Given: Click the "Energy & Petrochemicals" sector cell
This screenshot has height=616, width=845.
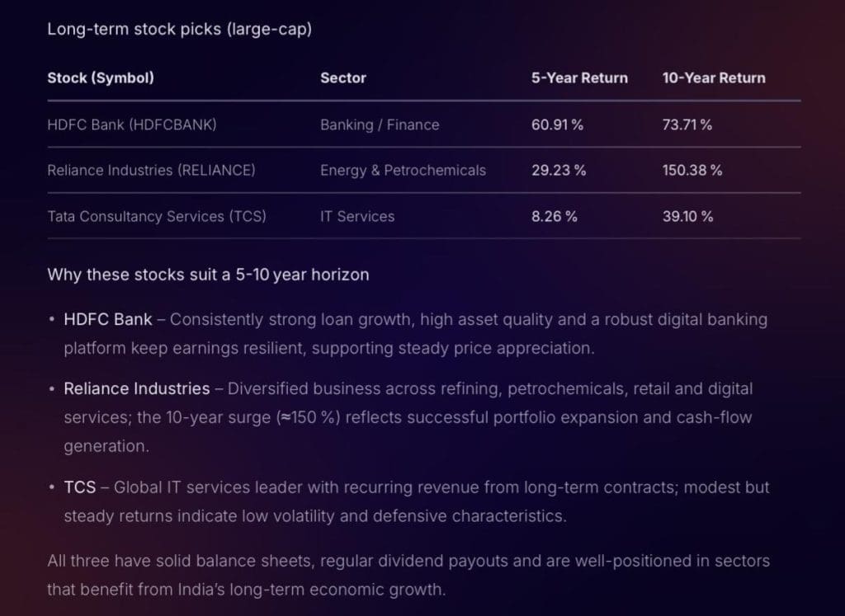Looking at the screenshot, I should (403, 171).
